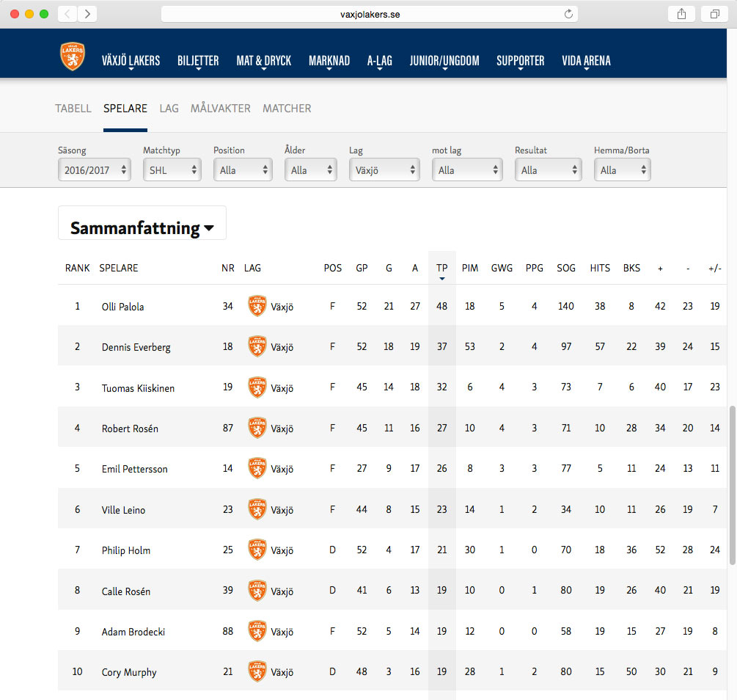Image resolution: width=737 pixels, height=700 pixels.
Task: Open the Matchtyp SHL dropdown
Action: [172, 170]
